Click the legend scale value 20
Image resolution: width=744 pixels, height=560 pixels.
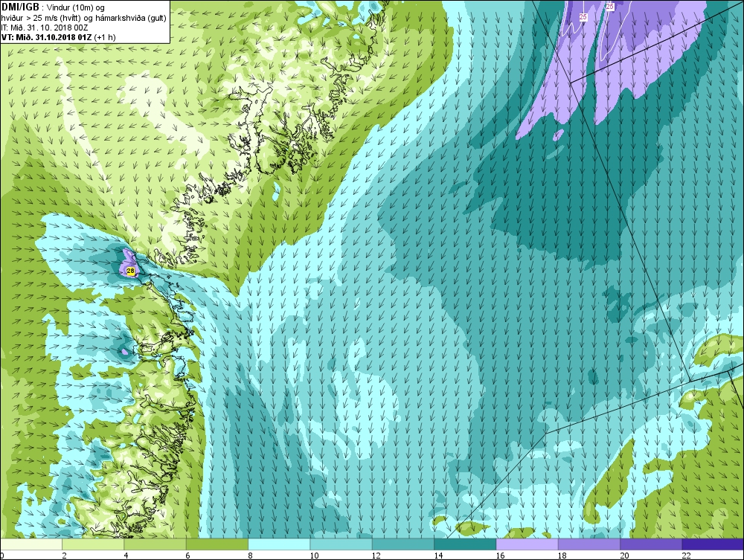[x=624, y=556]
